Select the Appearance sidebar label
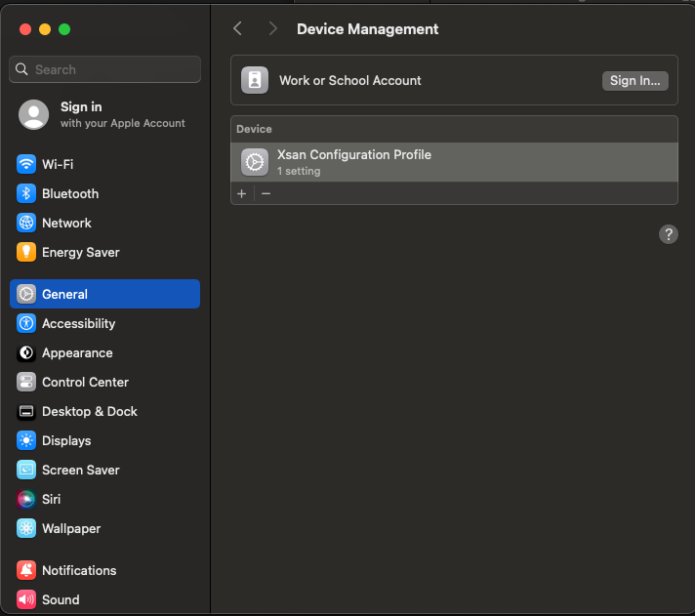Screen dimensions: 695x616 click(77, 352)
